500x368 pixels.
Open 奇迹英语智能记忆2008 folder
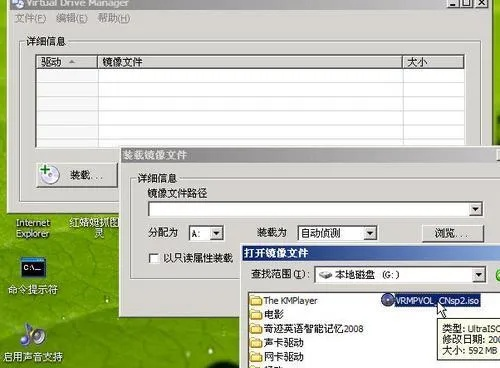tap(307, 329)
